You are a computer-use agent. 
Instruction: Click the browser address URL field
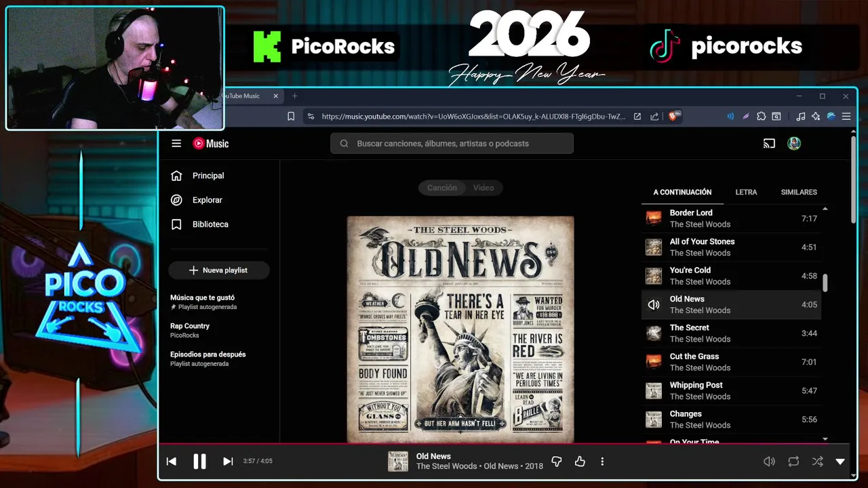point(473,117)
